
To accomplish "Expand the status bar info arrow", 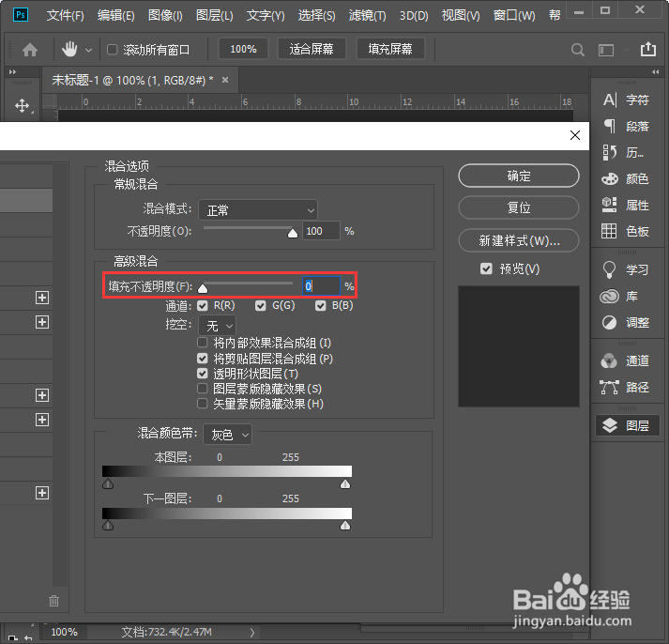I will tap(252, 632).
